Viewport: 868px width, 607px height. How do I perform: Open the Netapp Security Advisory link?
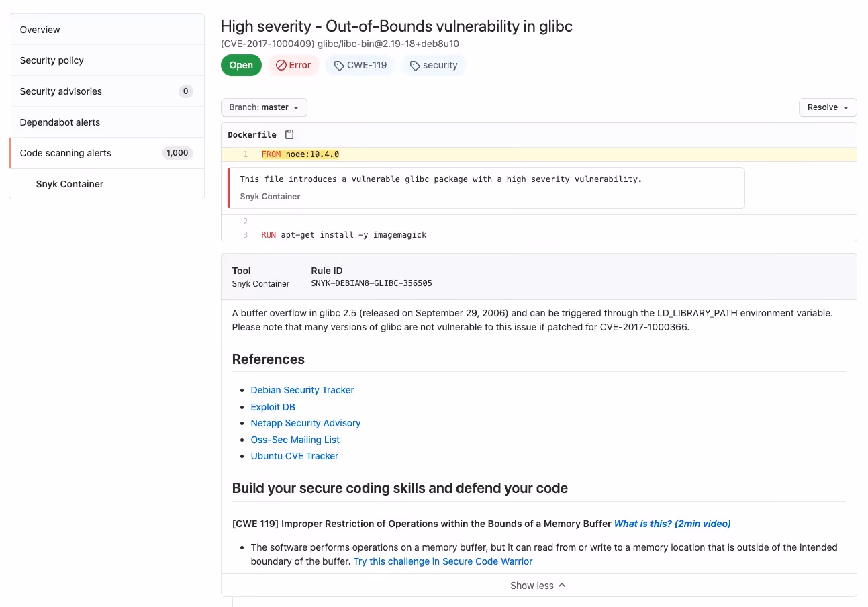click(x=305, y=423)
